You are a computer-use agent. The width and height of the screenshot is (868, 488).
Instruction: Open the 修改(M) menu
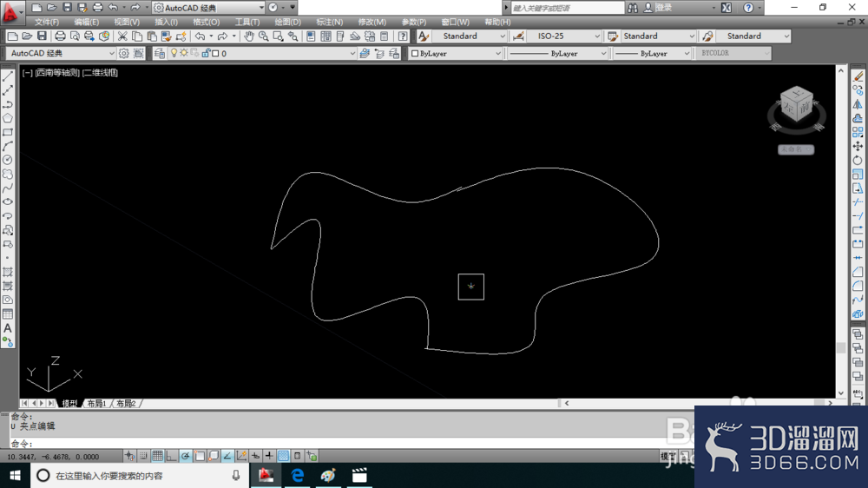(372, 23)
